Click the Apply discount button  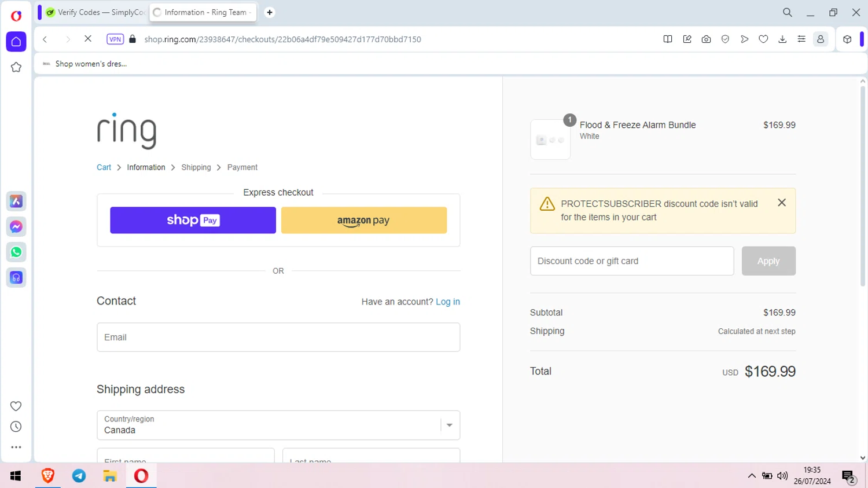pyautogui.click(x=768, y=261)
